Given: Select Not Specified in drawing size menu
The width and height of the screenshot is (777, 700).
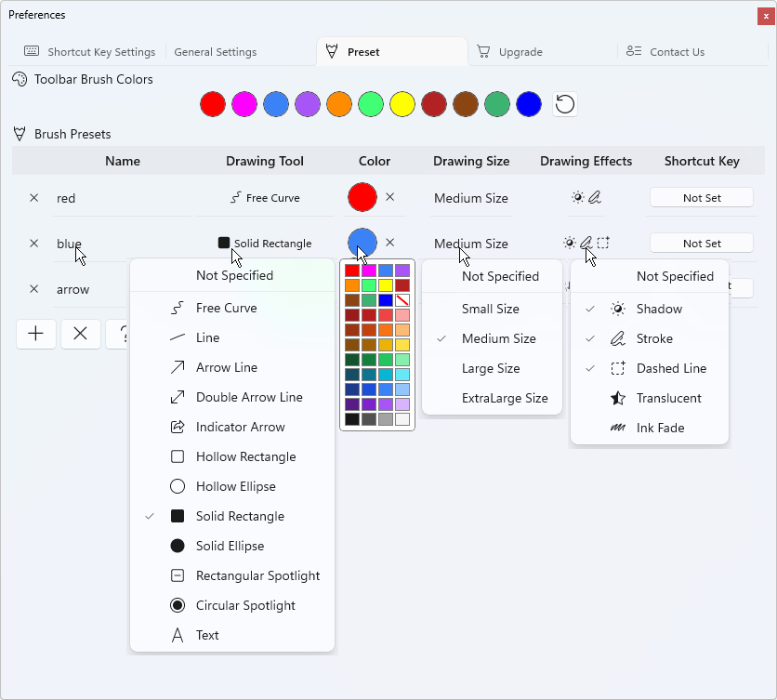Looking at the screenshot, I should 492,276.
